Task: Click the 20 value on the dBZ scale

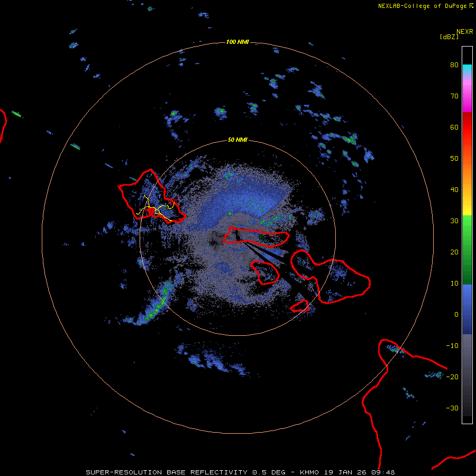Action: point(454,252)
